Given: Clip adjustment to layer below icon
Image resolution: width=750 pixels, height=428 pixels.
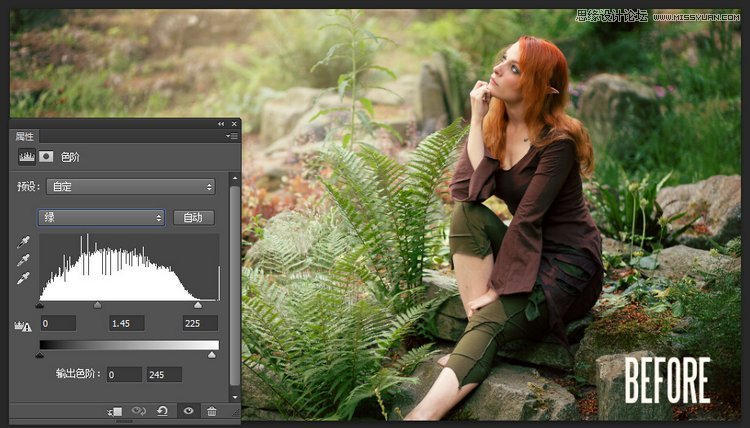Looking at the screenshot, I should pos(115,411).
